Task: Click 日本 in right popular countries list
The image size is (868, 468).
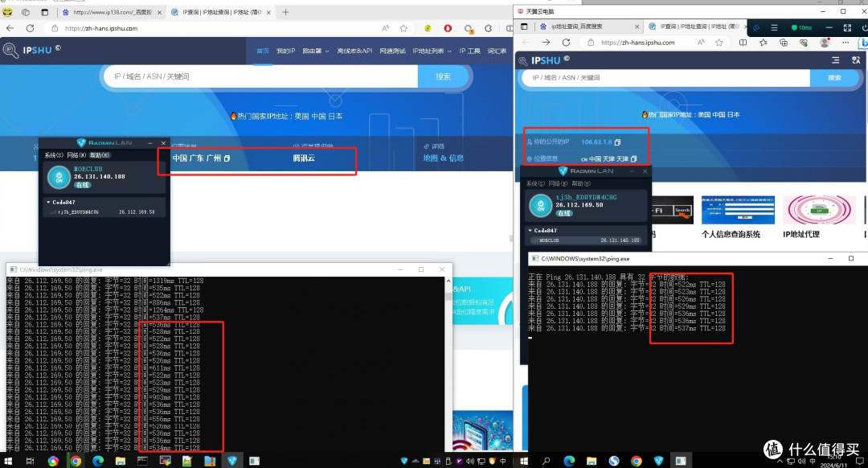Action: tap(734, 115)
